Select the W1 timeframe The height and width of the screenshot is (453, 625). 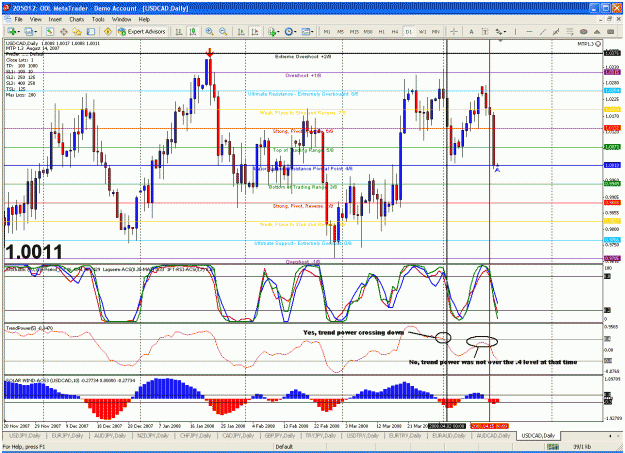423,32
